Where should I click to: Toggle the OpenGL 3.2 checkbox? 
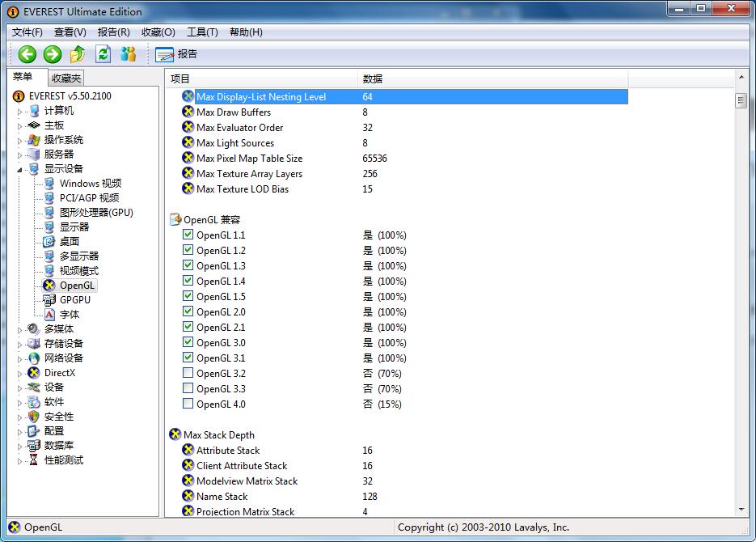coord(188,373)
